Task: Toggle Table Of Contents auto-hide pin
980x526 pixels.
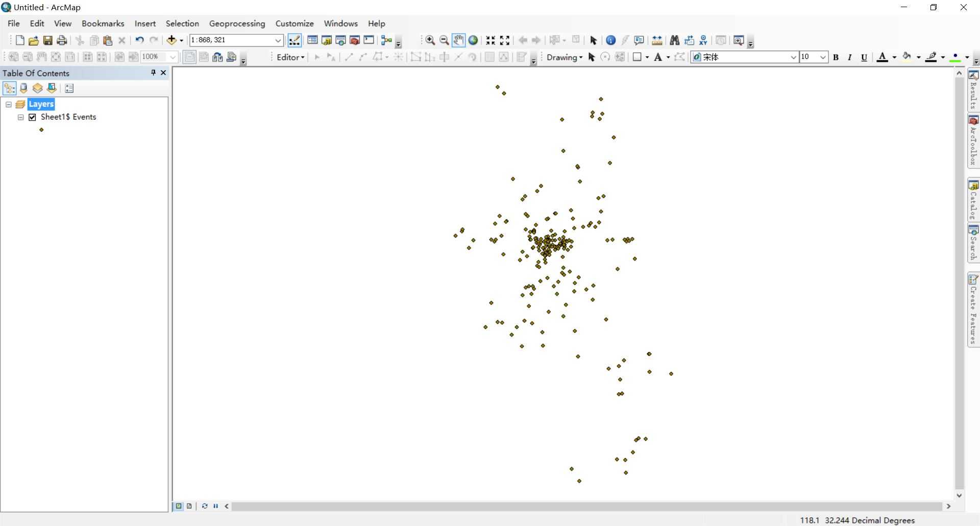Action: [x=153, y=73]
